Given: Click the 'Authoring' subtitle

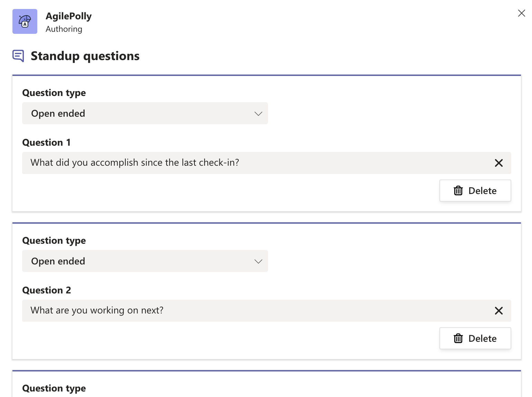Looking at the screenshot, I should point(64,29).
